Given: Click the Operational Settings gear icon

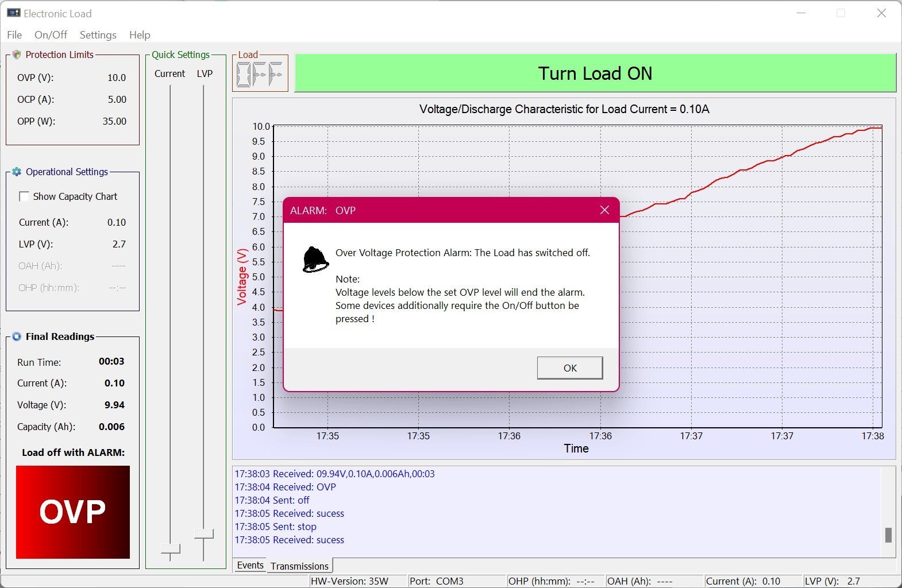Looking at the screenshot, I should [16, 172].
